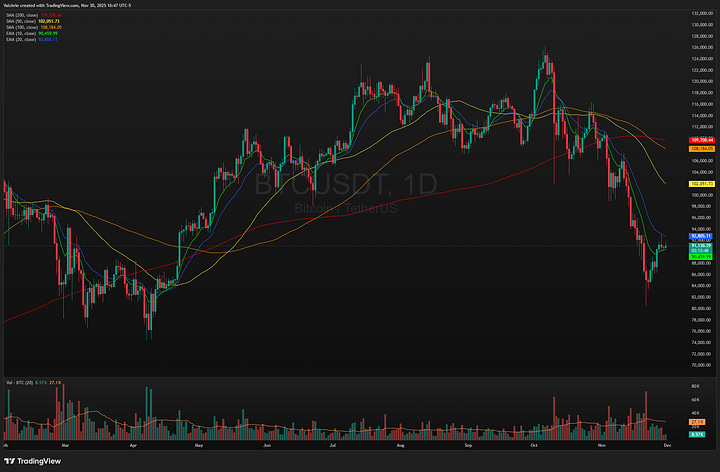Click the Nov label on the time axis
Screen dimensions: 720x472
pos(602,445)
